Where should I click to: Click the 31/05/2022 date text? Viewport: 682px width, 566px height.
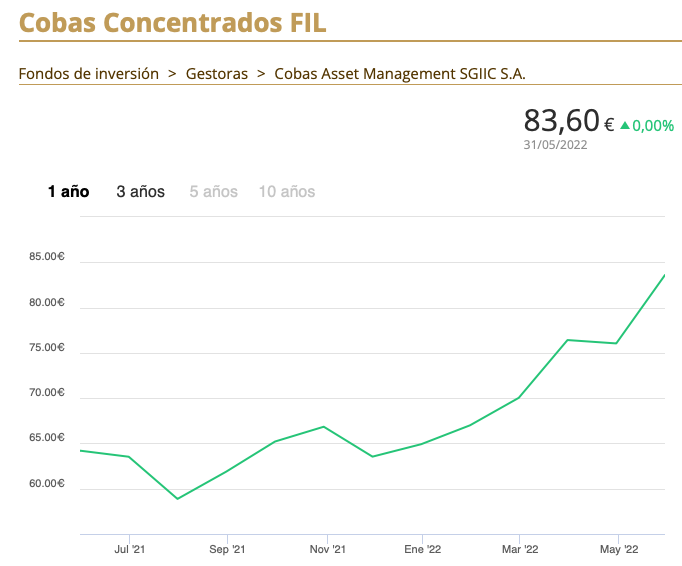pyautogui.click(x=555, y=144)
